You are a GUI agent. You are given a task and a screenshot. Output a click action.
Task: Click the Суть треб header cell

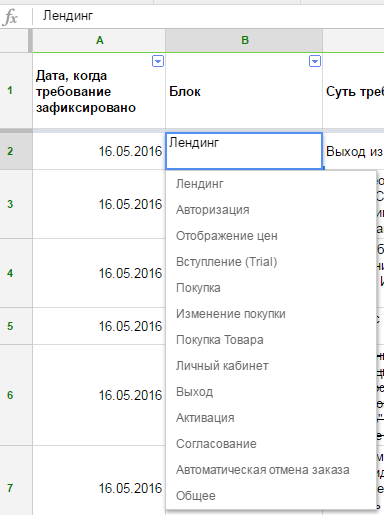353,90
